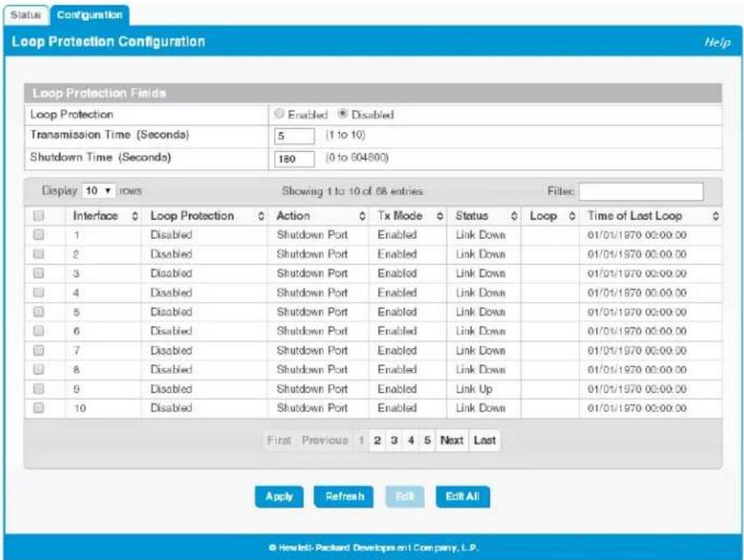This screenshot has height=560, width=744.
Task: Select the Configuration tab
Action: point(90,15)
